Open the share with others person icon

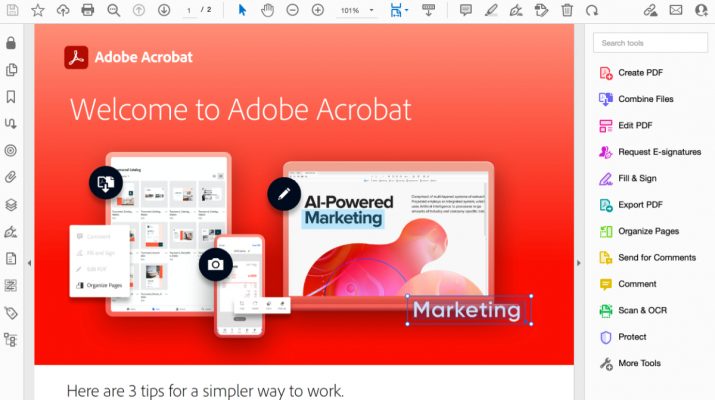701,10
